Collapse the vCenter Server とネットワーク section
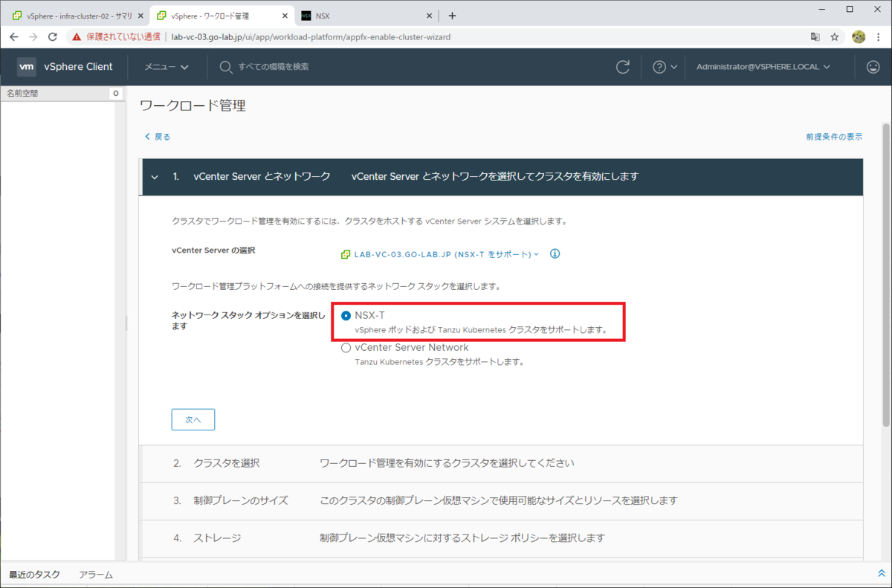This screenshot has height=588, width=892. pyautogui.click(x=155, y=177)
